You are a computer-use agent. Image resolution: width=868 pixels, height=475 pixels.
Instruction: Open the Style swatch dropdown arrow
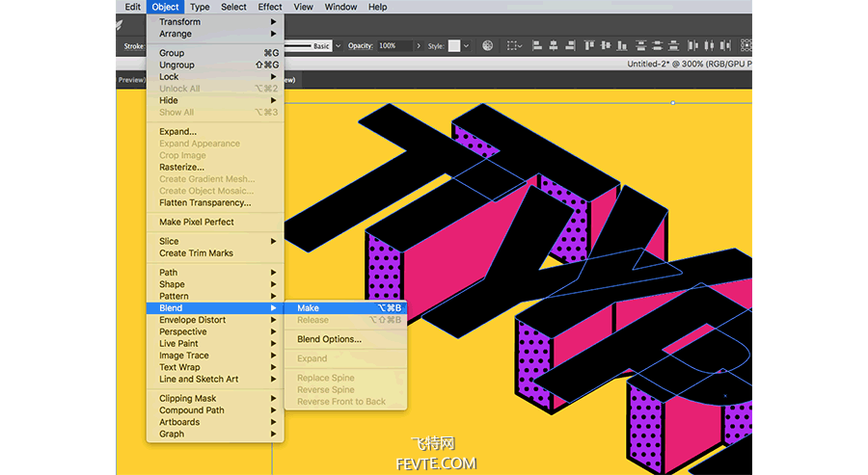466,46
